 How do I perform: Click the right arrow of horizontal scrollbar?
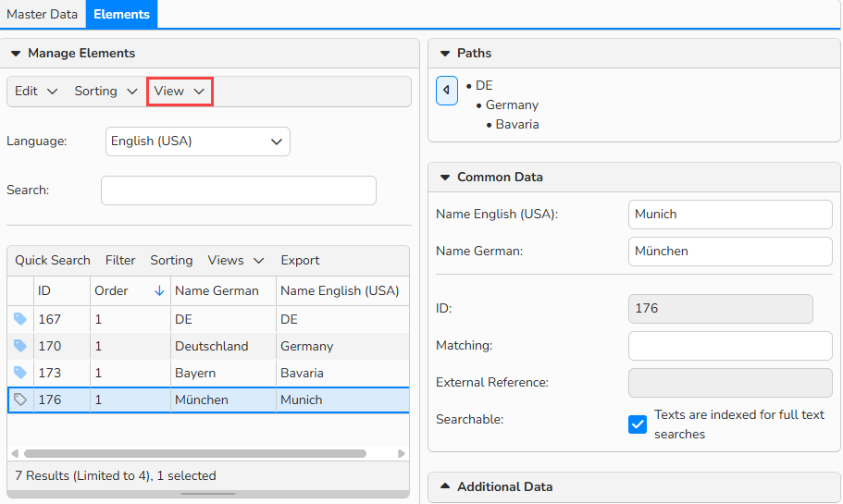coord(401,453)
